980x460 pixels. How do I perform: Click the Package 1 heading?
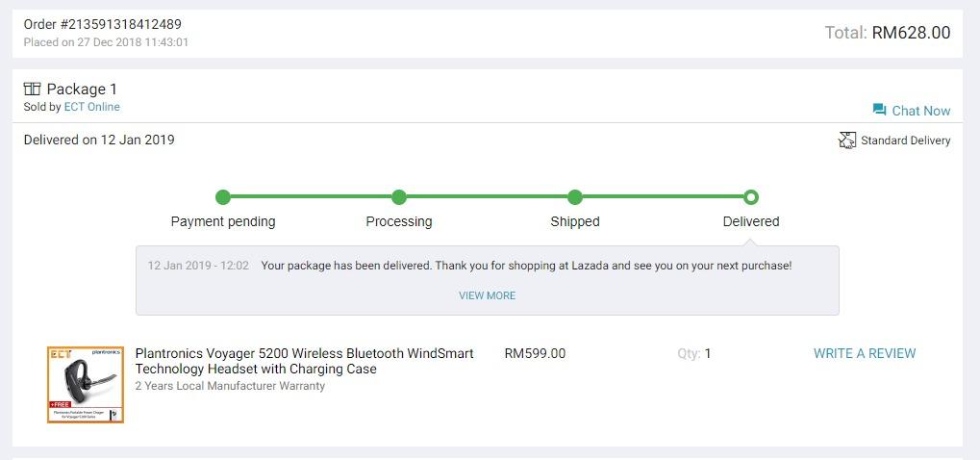click(82, 89)
